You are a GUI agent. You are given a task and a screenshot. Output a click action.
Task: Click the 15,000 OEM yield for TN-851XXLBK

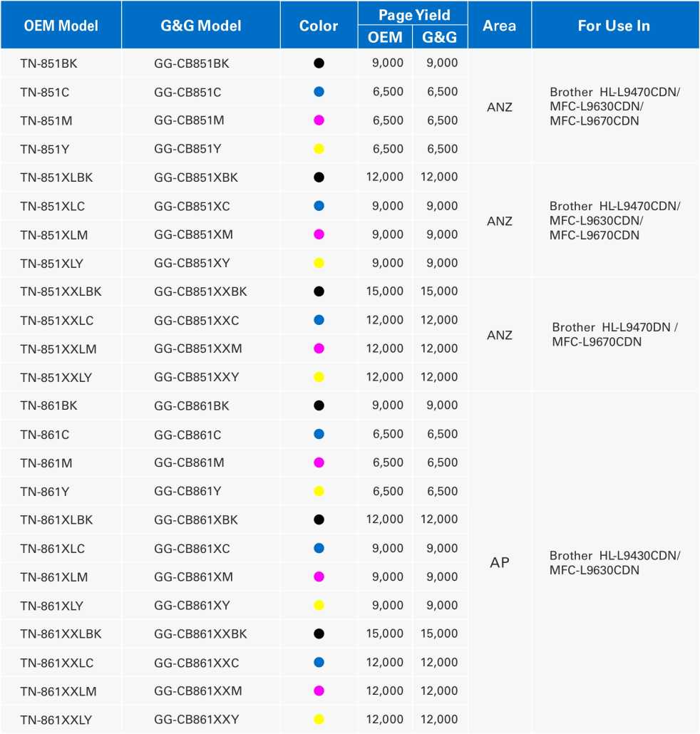pos(384,291)
